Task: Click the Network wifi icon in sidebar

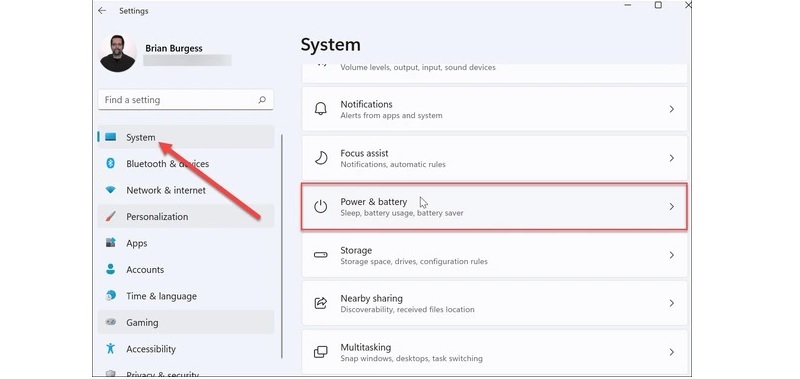Action: coord(110,190)
